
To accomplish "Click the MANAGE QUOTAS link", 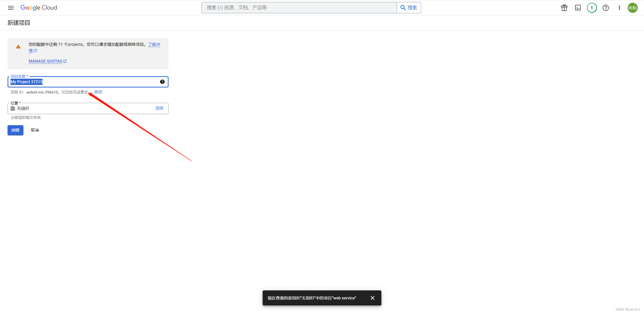I will (48, 61).
